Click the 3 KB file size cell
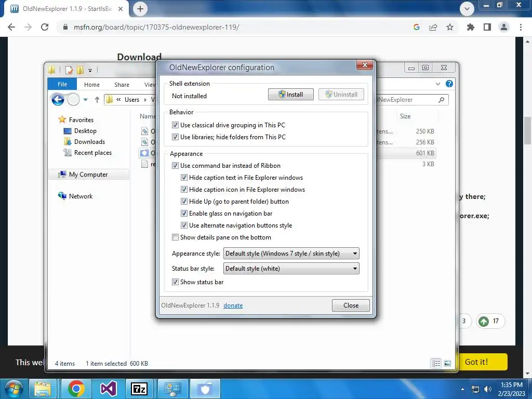This screenshot has width=532, height=399. coord(428,164)
